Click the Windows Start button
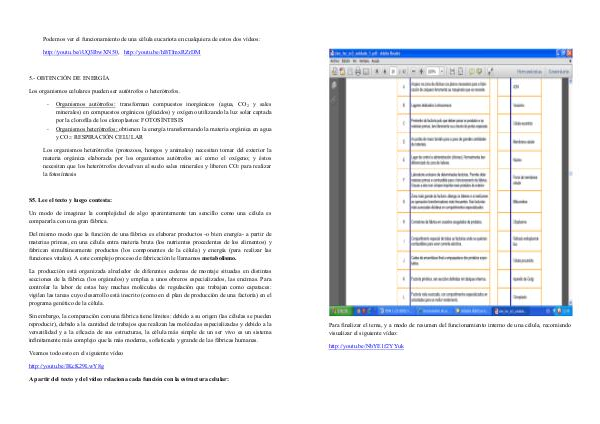The image size is (600, 424). pos(341,310)
